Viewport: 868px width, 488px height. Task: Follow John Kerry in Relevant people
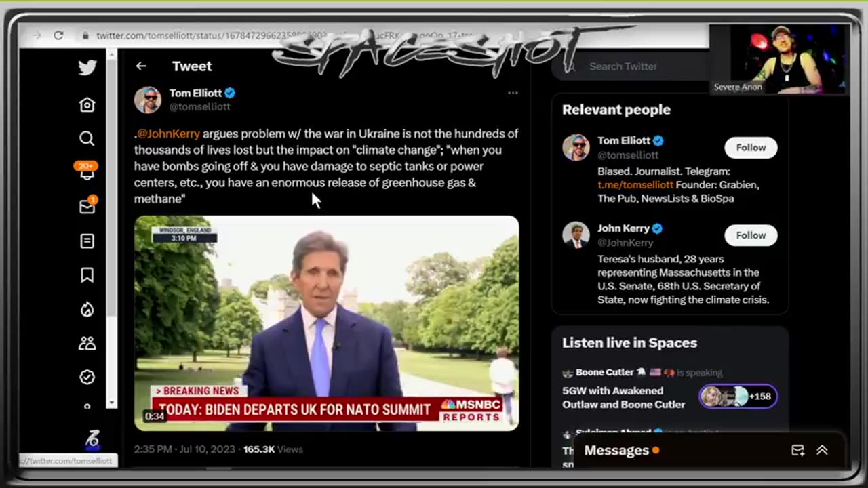click(751, 235)
